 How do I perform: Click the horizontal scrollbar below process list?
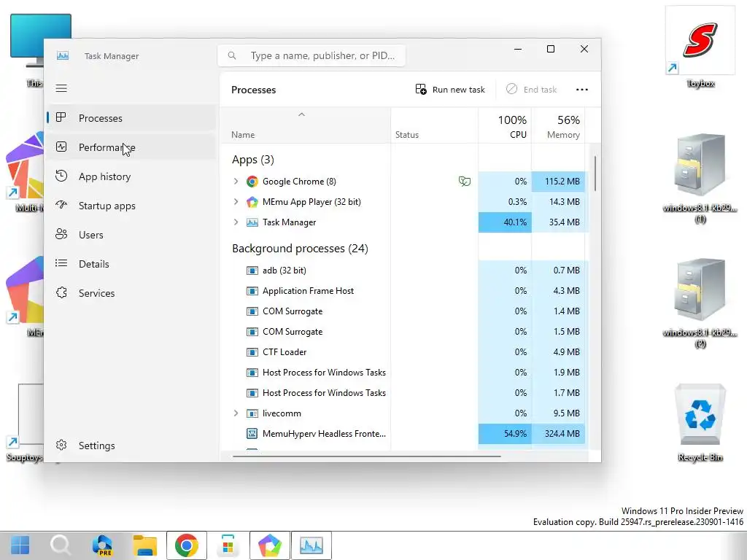366,456
